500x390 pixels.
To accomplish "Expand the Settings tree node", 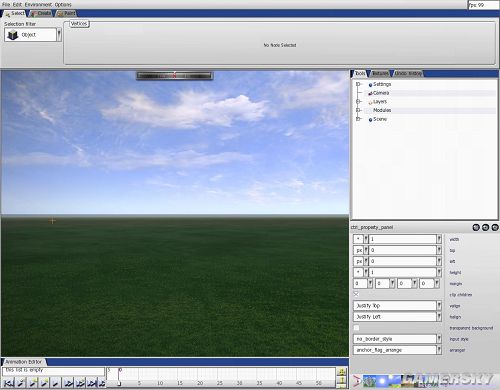I will click(358, 84).
